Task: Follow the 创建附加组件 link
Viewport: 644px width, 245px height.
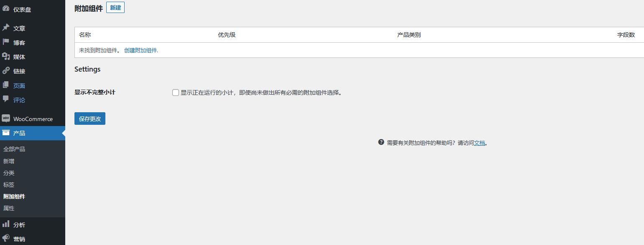Action: coord(141,50)
